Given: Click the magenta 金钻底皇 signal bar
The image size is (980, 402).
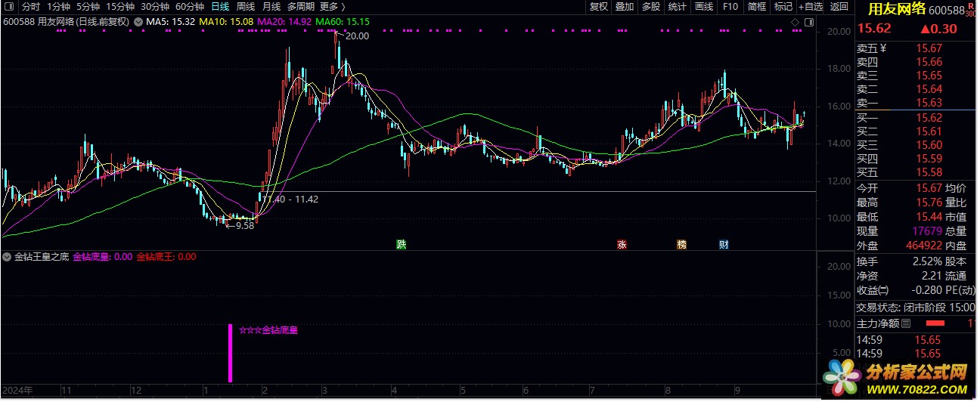Looking at the screenshot, I should point(230,352).
